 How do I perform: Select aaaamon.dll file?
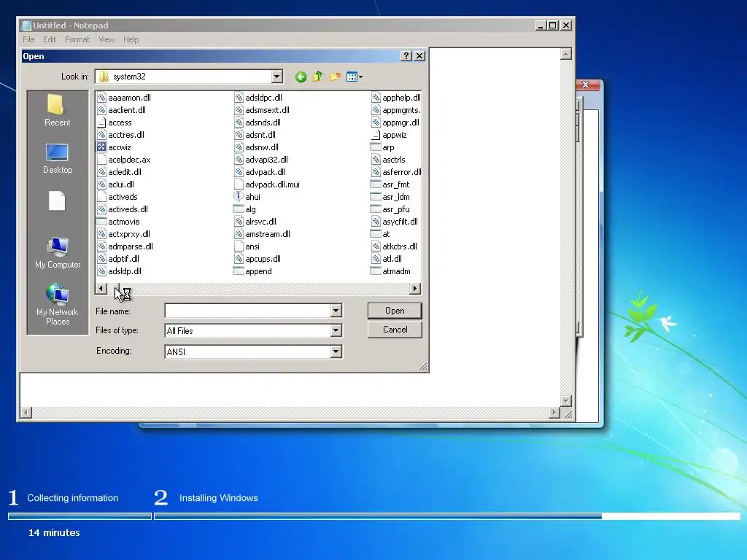pos(124,98)
